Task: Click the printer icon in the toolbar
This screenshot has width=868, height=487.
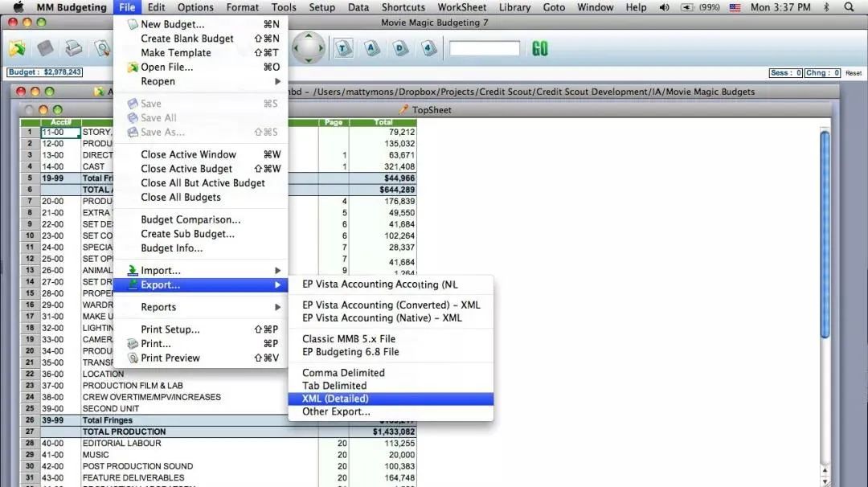Action: pos(73,48)
